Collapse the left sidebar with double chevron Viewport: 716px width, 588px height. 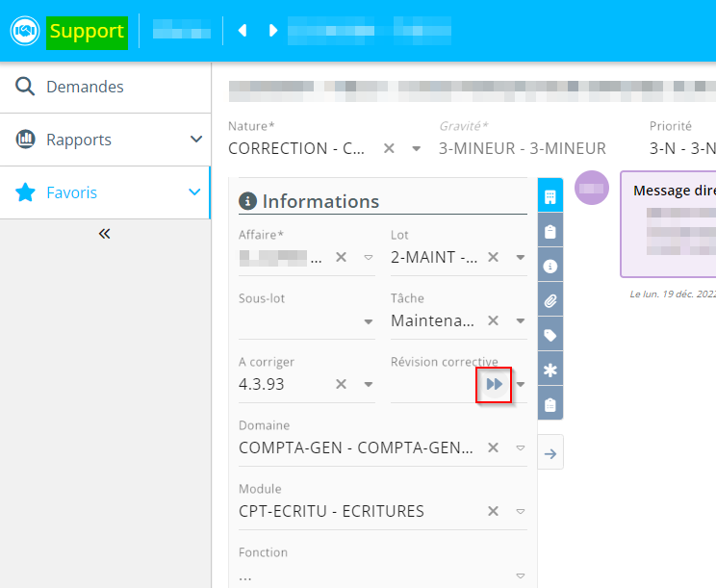tap(105, 234)
